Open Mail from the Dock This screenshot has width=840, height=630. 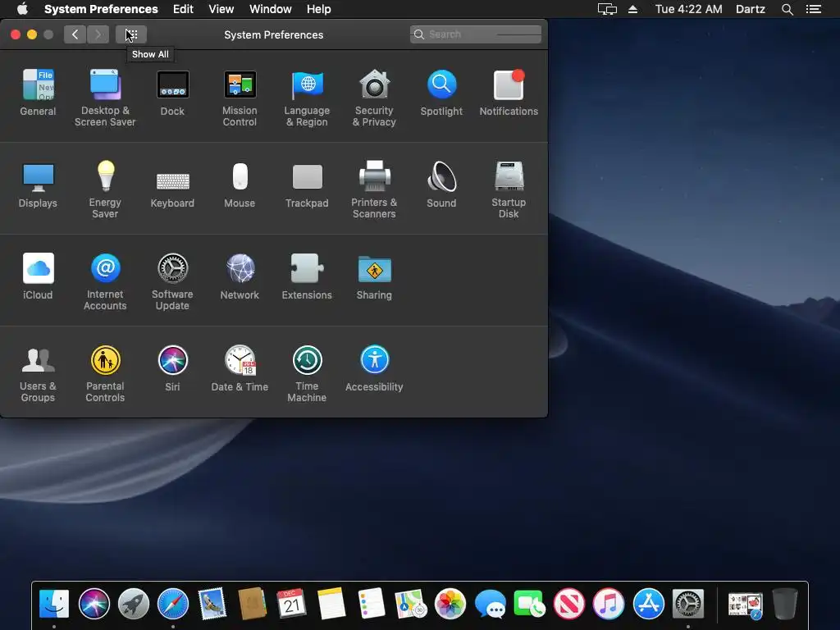(x=212, y=604)
